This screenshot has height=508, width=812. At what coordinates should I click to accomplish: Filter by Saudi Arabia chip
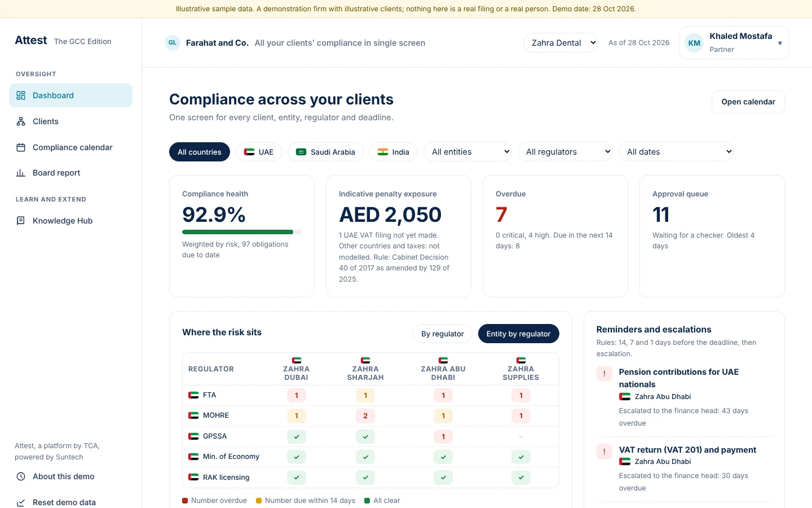tap(326, 152)
